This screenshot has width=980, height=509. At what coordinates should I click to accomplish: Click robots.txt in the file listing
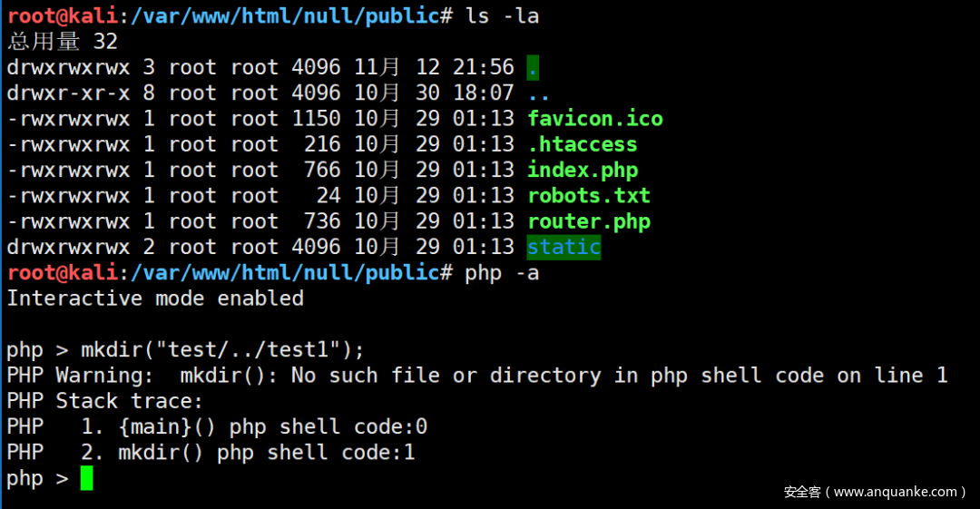(x=589, y=196)
